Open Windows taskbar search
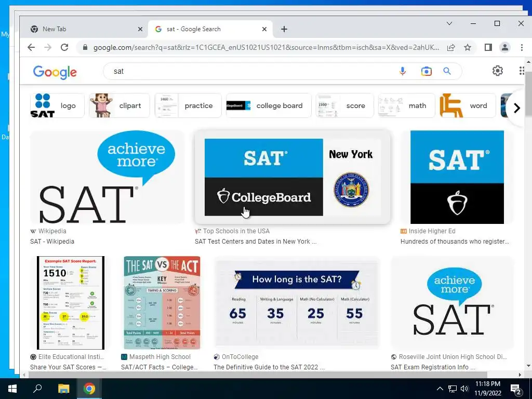The image size is (532, 399). 37,389
